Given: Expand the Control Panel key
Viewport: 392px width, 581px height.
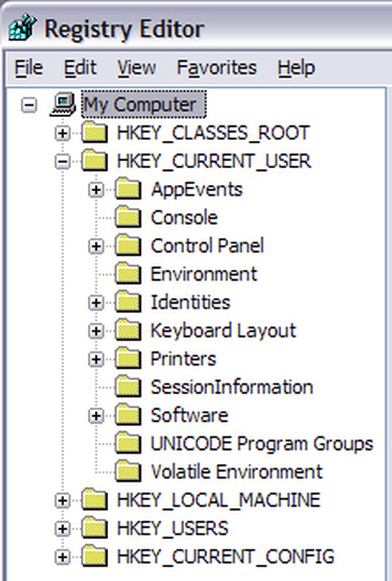Looking at the screenshot, I should coord(96,247).
